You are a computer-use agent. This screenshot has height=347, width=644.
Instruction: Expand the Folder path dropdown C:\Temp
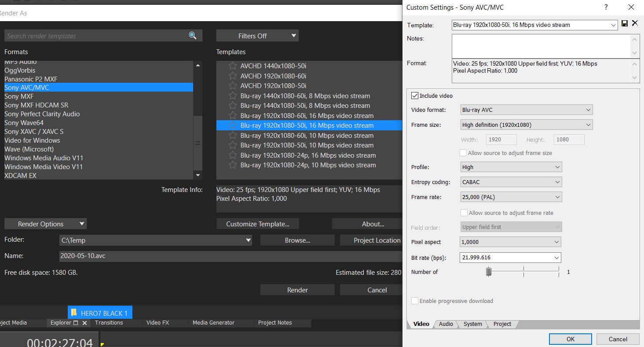point(248,240)
